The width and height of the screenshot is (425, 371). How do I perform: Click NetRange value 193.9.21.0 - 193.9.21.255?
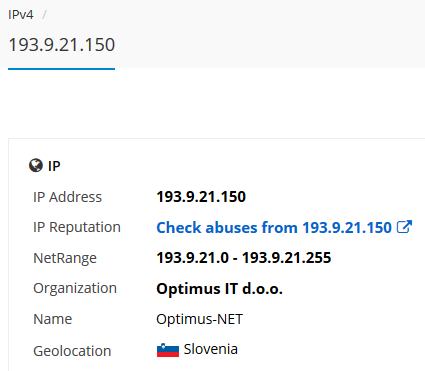click(244, 258)
